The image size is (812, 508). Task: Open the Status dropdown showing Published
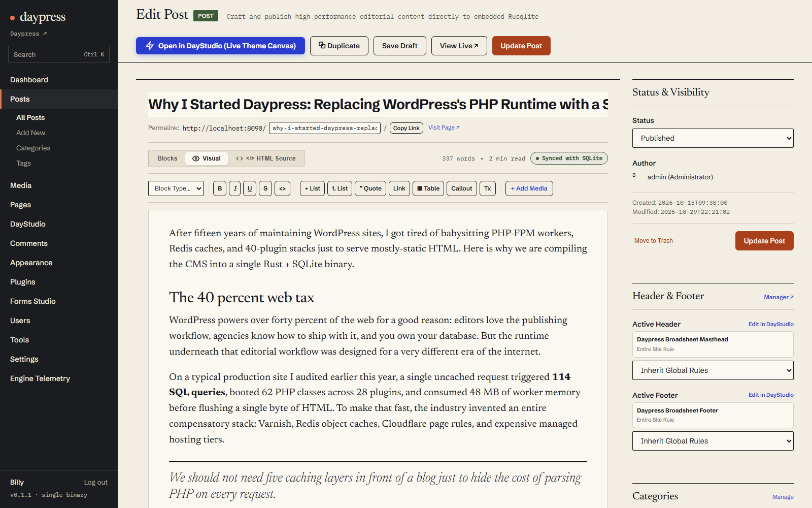(x=713, y=138)
